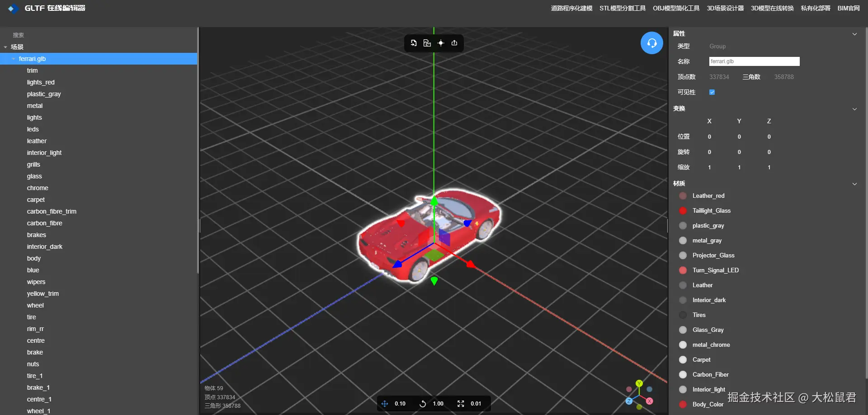Image resolution: width=868 pixels, height=415 pixels.
Task: Collapse the 属性 properties section
Action: [854, 34]
